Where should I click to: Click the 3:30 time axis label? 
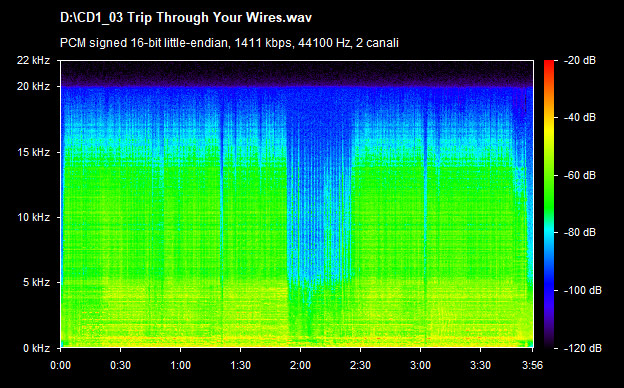(480, 365)
